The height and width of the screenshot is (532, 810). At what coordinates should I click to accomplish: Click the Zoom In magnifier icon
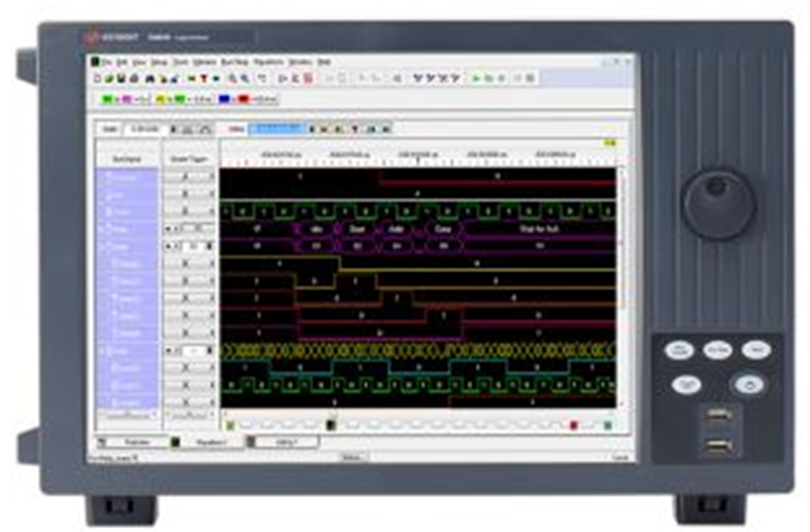coord(233,78)
